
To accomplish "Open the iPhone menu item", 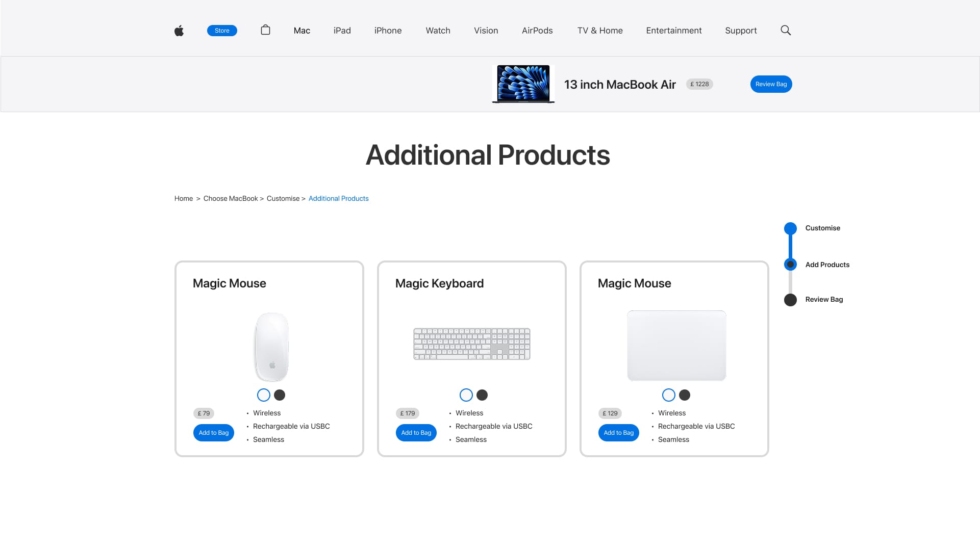I will [388, 31].
